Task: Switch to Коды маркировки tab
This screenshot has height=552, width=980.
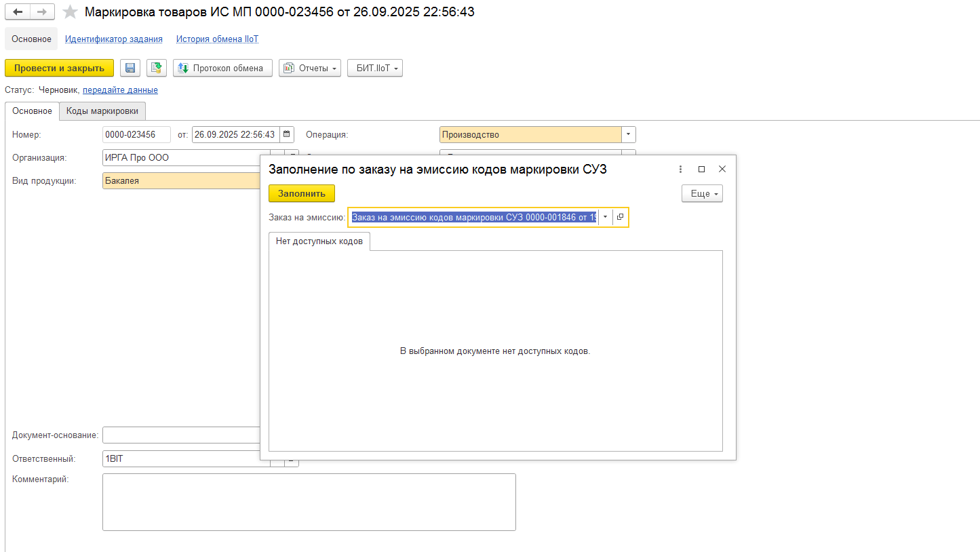Action: tap(102, 111)
